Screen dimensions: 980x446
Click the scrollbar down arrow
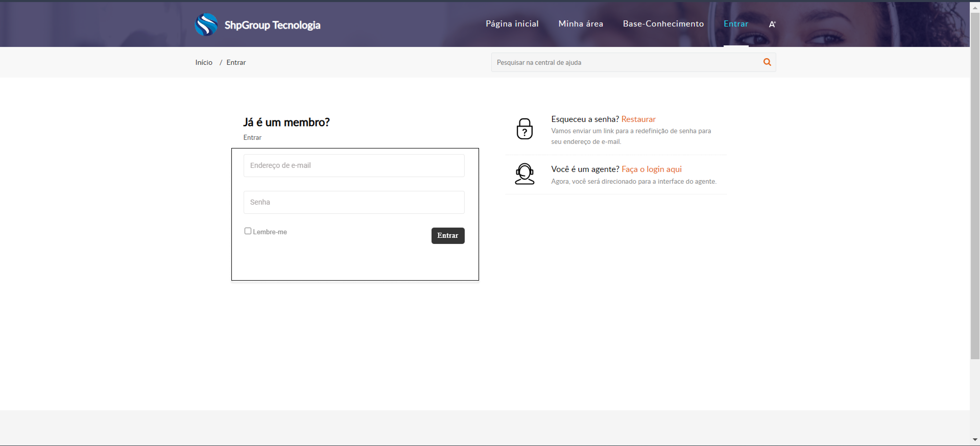975,440
